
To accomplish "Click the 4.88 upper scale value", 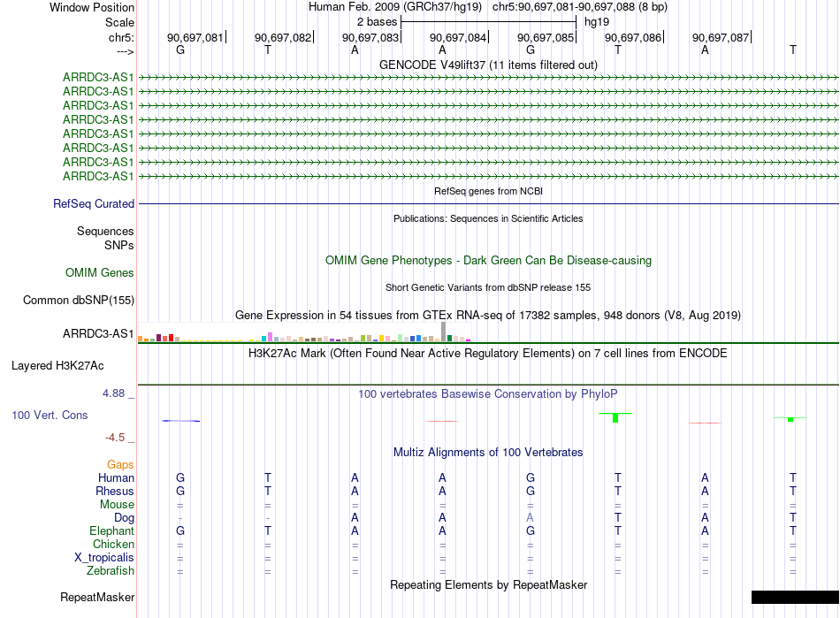I will (113, 393).
